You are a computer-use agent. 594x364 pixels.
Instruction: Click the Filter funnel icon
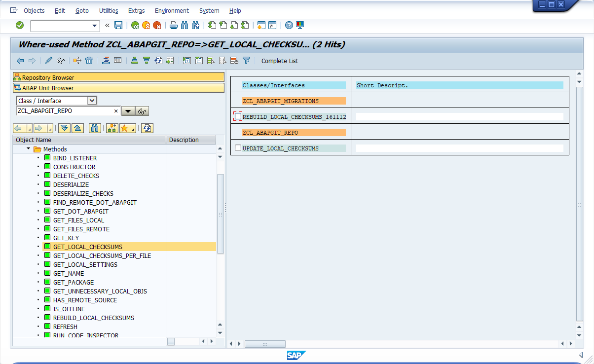pyautogui.click(x=246, y=61)
